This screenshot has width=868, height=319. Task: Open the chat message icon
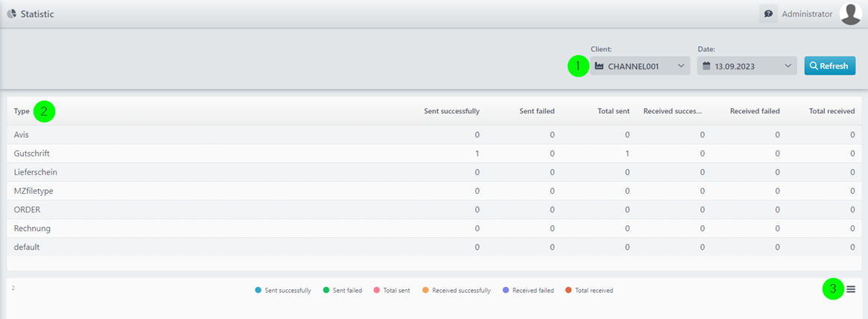768,14
